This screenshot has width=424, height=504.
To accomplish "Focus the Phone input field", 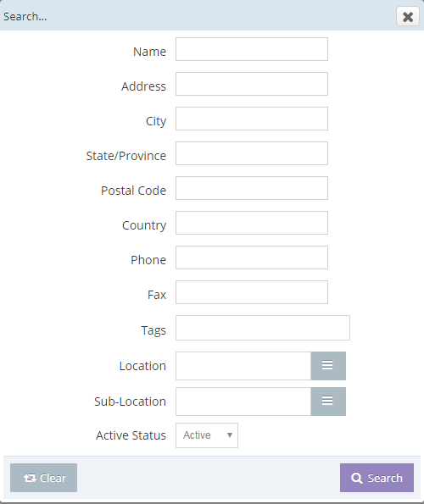I will [x=252, y=258].
